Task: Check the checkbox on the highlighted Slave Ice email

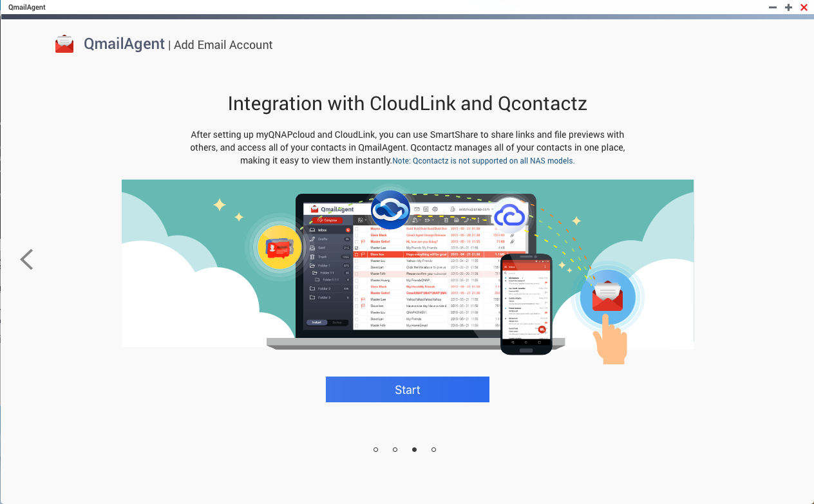Action: (x=357, y=254)
